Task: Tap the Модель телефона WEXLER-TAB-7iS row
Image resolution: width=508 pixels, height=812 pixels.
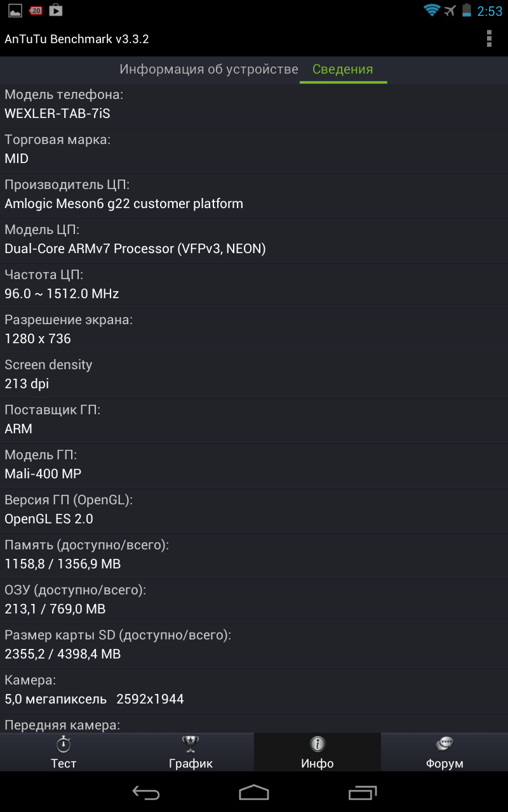Action: (254, 105)
